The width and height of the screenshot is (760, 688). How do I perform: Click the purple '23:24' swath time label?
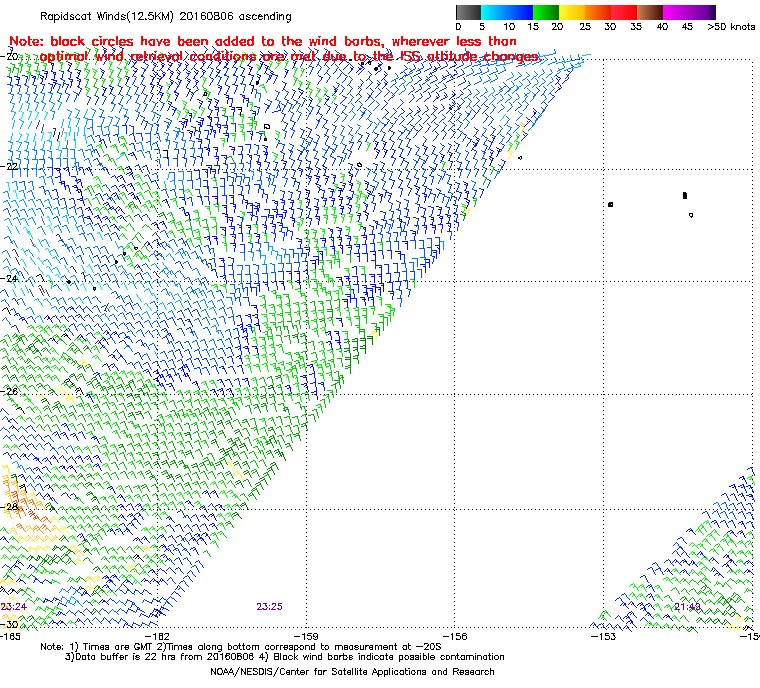coord(13,607)
